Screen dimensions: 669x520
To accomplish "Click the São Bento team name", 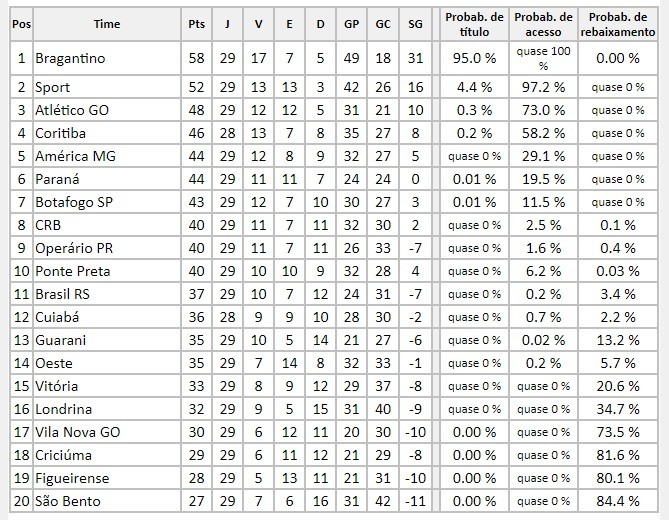I will click(67, 501).
